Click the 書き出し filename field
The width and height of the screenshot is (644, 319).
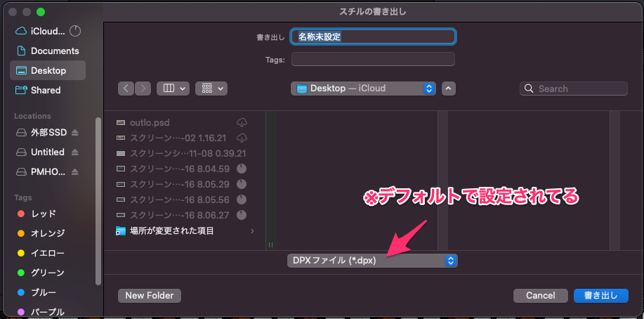coord(373,37)
